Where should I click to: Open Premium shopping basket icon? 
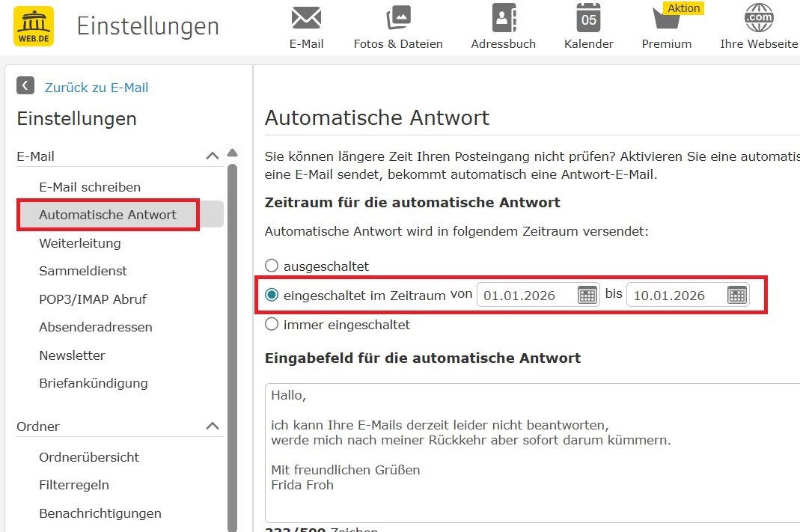point(665,18)
